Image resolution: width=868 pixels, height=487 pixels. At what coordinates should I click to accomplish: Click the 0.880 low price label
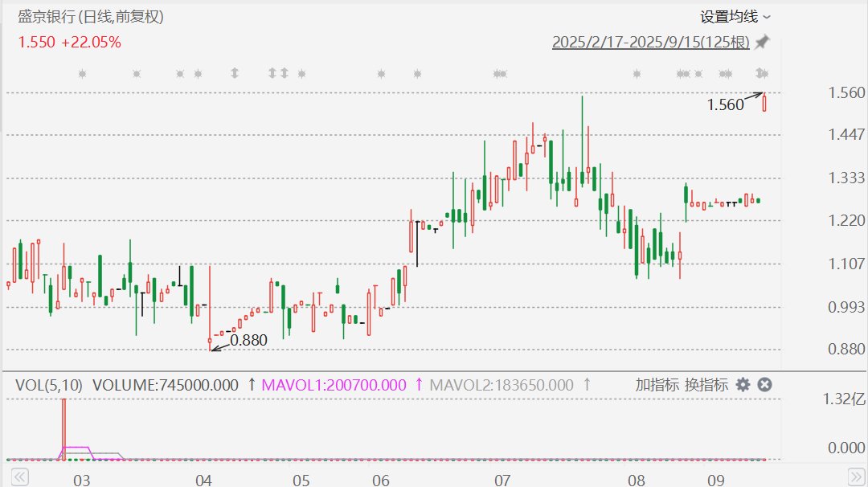(x=248, y=340)
